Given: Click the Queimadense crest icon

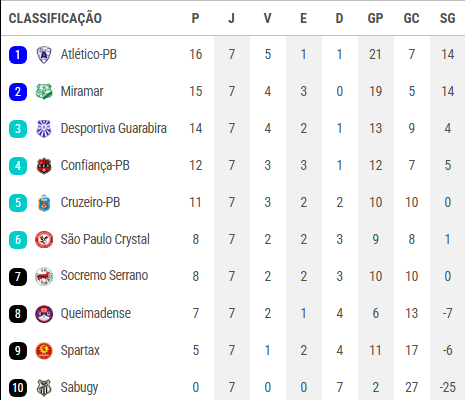Looking at the screenshot, I should [x=44, y=314].
